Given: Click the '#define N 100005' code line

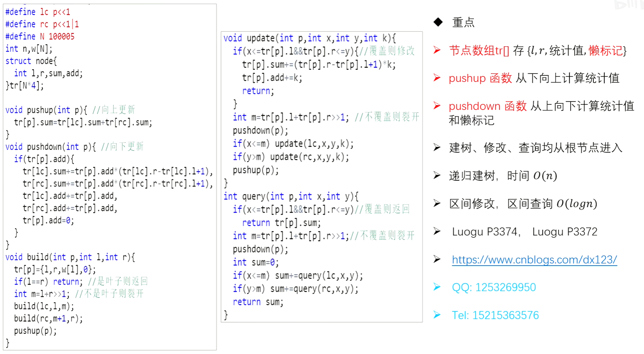Looking at the screenshot, I should 40,36.
